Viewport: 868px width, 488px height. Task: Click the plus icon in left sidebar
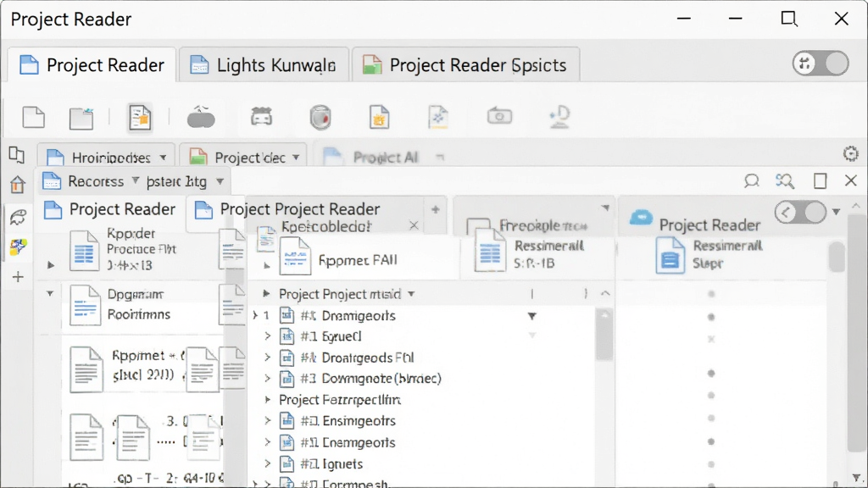pyautogui.click(x=18, y=277)
